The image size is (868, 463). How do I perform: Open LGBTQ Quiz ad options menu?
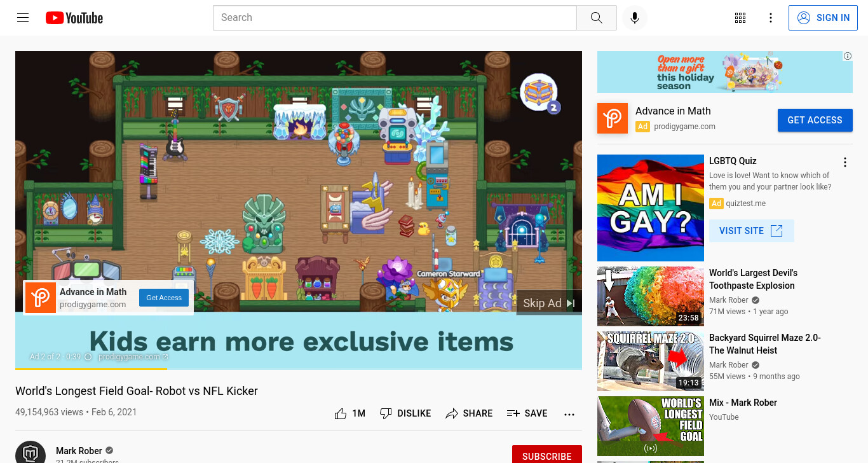pos(845,162)
